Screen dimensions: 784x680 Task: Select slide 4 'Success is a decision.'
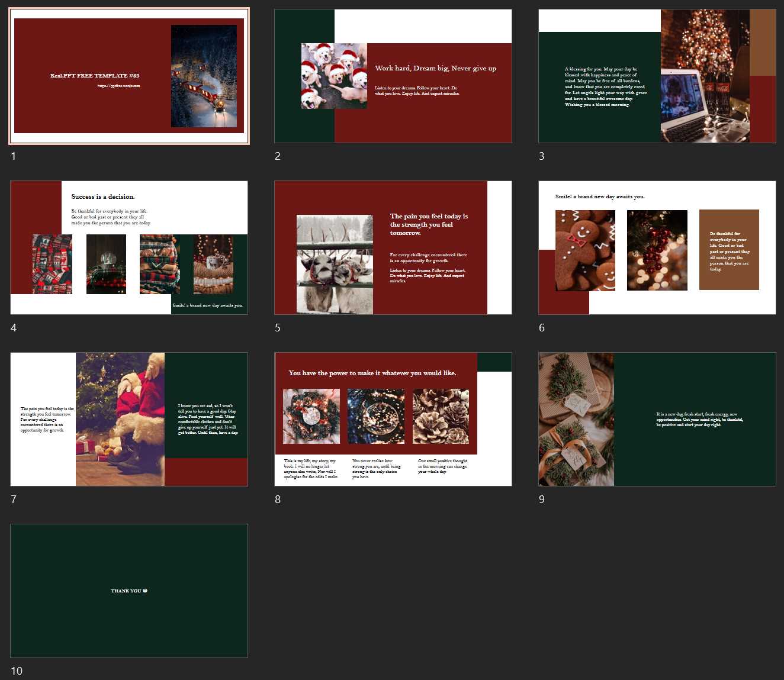[x=129, y=247]
